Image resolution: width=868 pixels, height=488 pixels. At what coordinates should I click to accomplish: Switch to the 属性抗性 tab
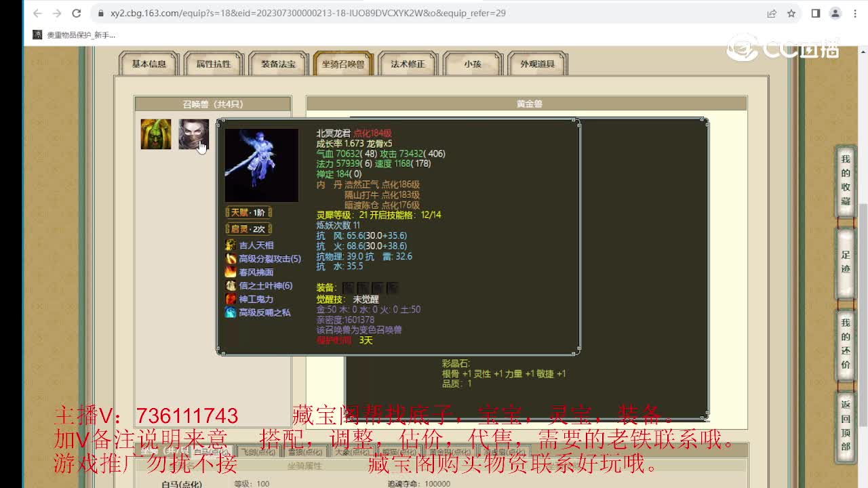coord(214,64)
